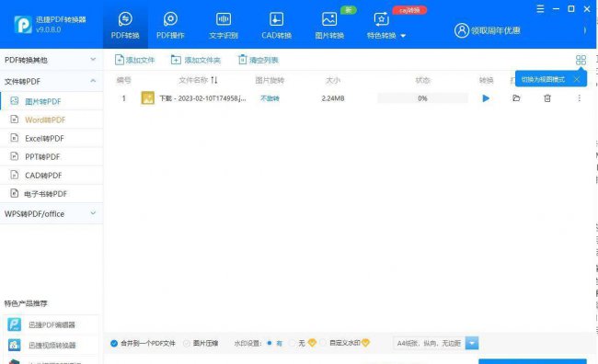Click VIP diamond icon next to 自定义水印
This screenshot has height=364, width=598.
click(365, 343)
